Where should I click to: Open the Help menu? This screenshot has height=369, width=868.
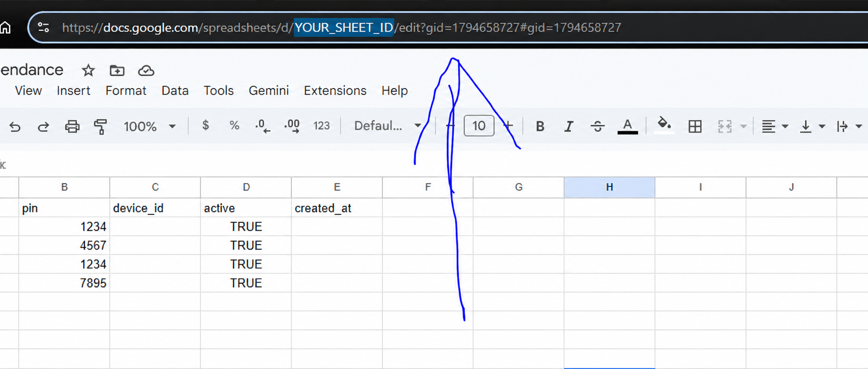395,91
